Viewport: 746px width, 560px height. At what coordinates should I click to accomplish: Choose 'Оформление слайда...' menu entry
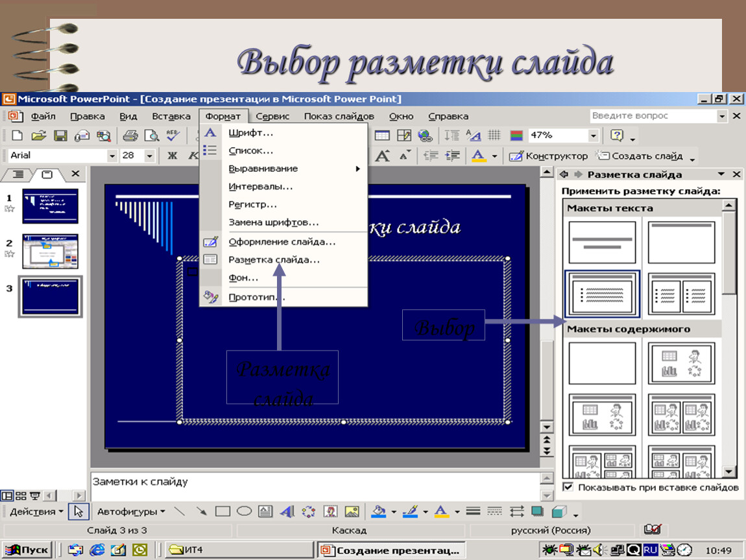[283, 242]
